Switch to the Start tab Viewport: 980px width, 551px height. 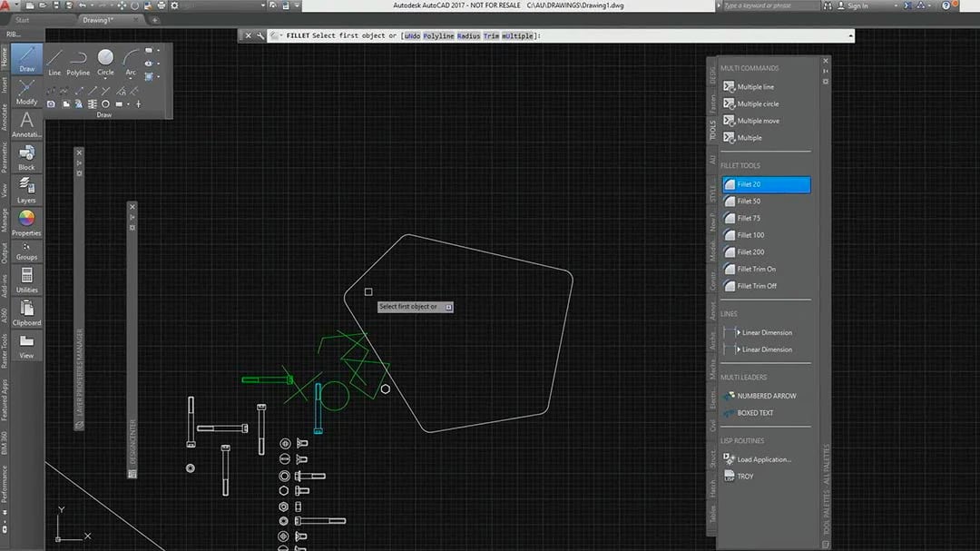(x=23, y=19)
